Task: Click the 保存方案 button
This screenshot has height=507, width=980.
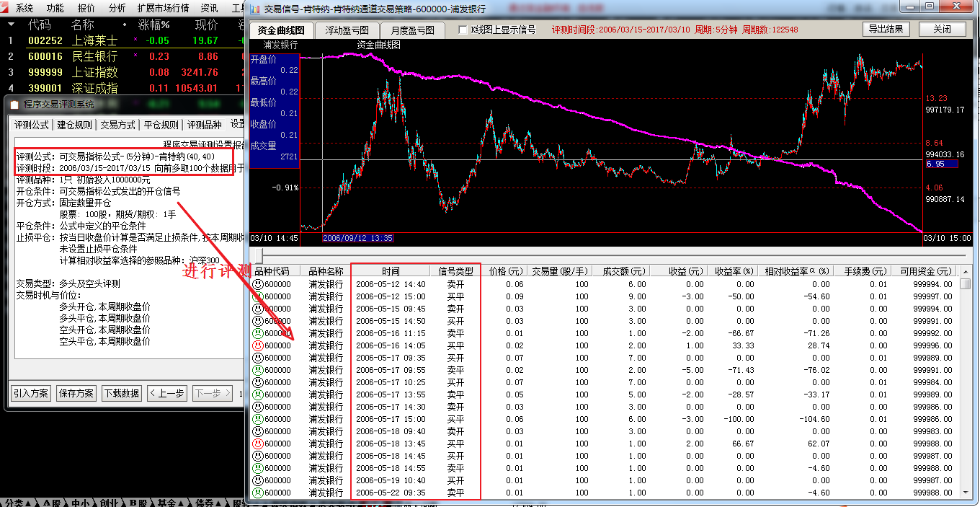Action: click(76, 393)
